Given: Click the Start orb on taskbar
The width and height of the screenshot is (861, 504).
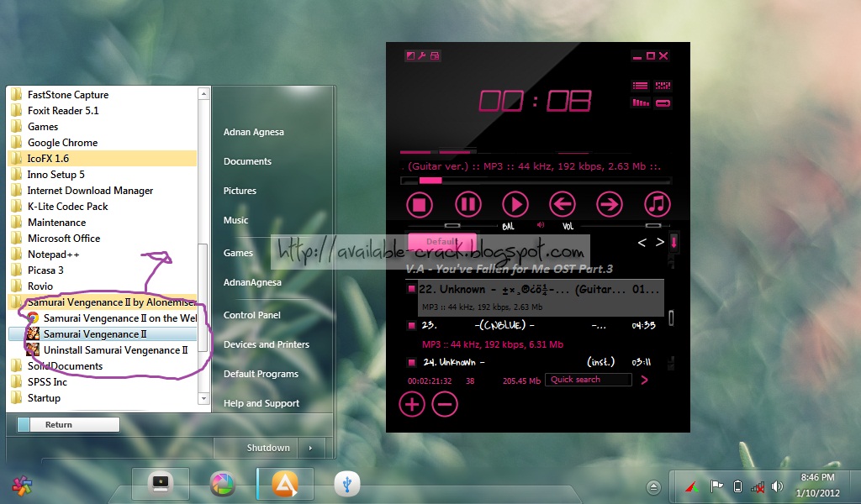Looking at the screenshot, I should (x=22, y=486).
